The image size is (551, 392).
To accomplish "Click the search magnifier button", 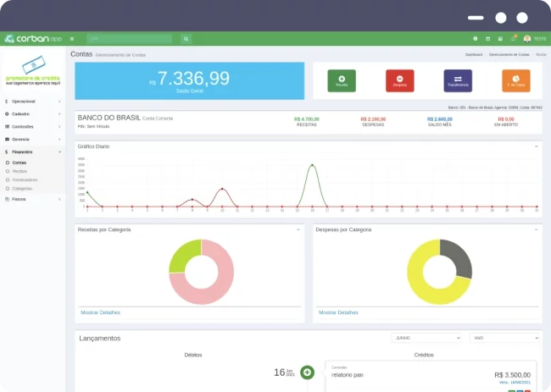I will 186,39.
